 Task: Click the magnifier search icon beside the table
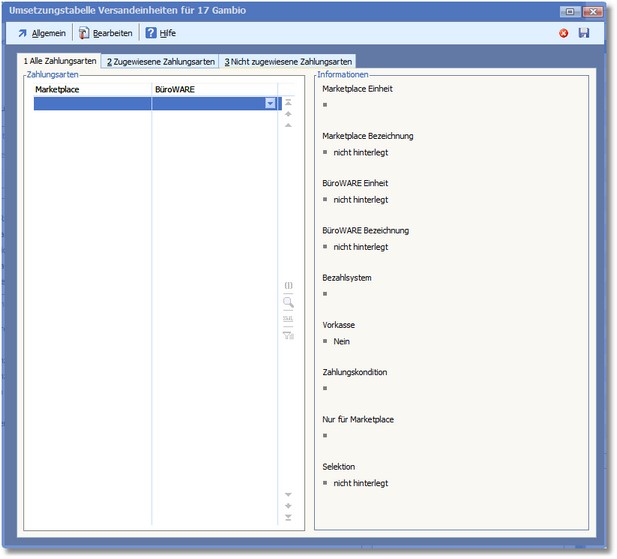(288, 301)
